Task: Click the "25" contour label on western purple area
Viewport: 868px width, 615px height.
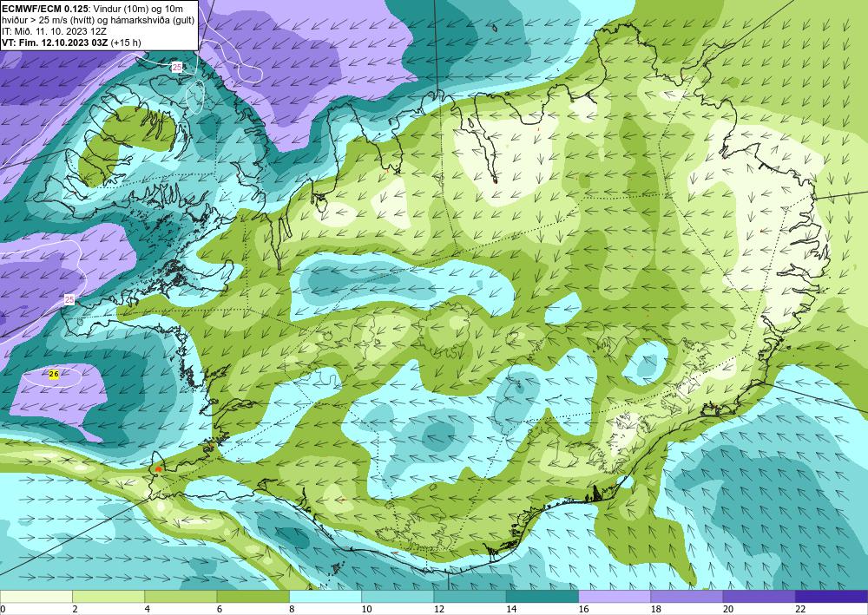Action: [x=69, y=300]
